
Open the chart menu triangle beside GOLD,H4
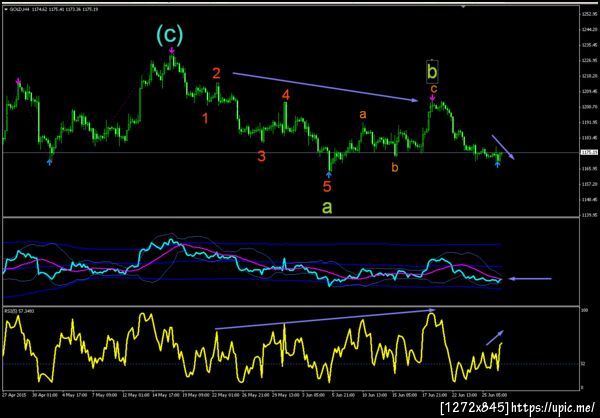4,9
